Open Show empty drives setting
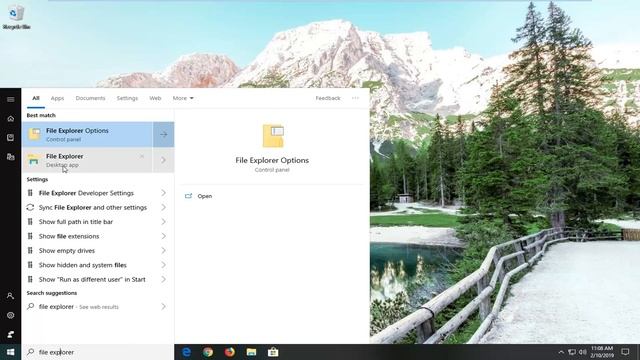The image size is (640, 360). point(67,251)
